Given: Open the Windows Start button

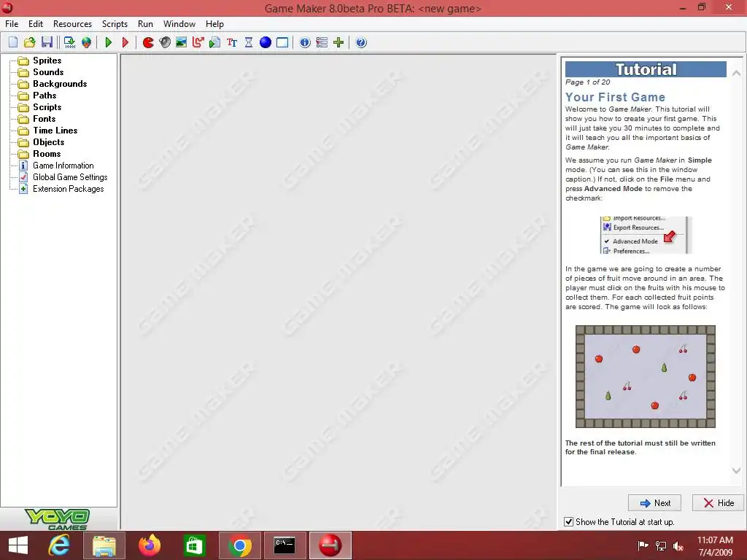Looking at the screenshot, I should (x=18, y=545).
